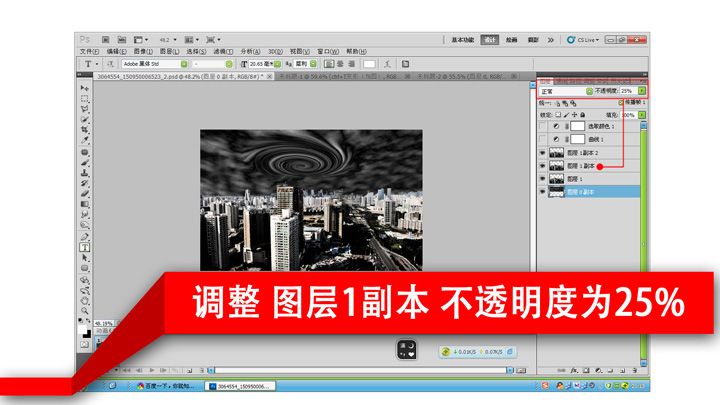
Task: Open the 图像(I) menu
Action: [143, 51]
